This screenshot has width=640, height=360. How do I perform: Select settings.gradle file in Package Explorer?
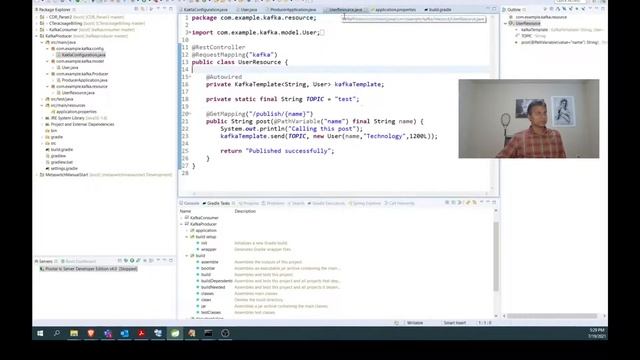tap(64, 168)
